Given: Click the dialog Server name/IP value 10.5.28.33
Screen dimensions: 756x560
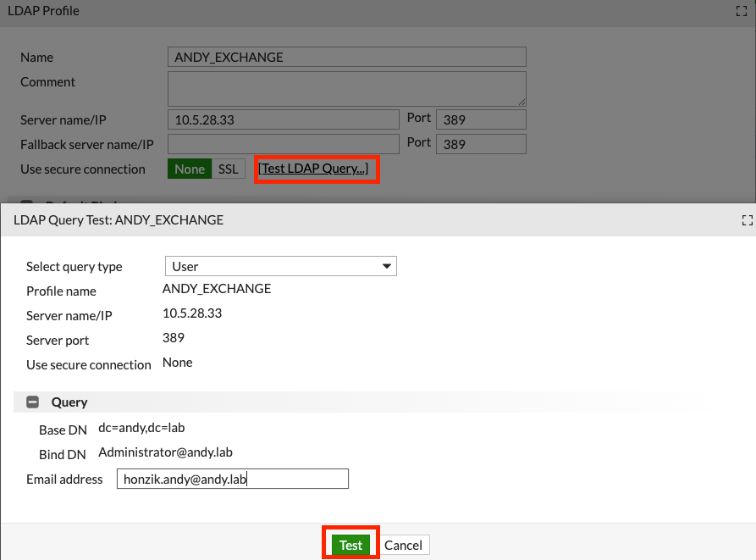Looking at the screenshot, I should click(192, 313).
